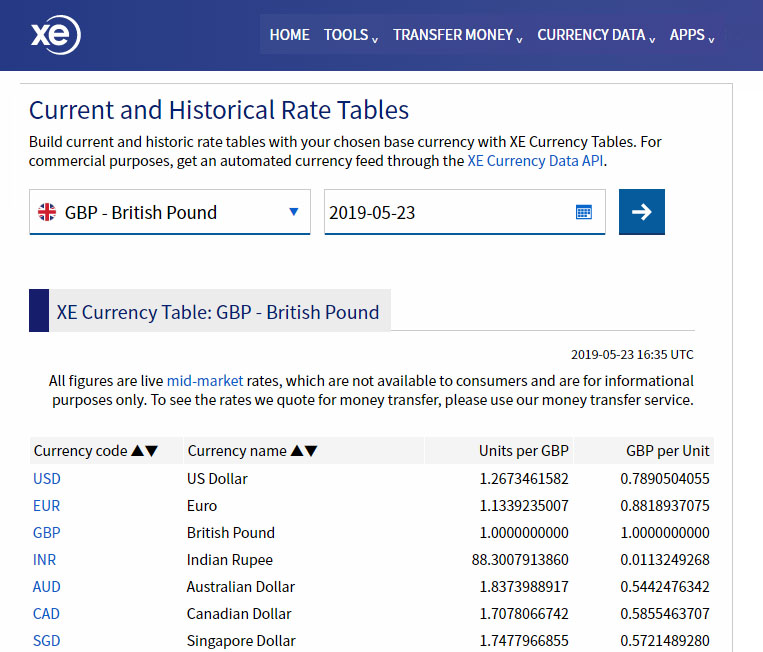
Task: Select value 0.7890504055 in GBP per Unit
Action: pos(665,479)
